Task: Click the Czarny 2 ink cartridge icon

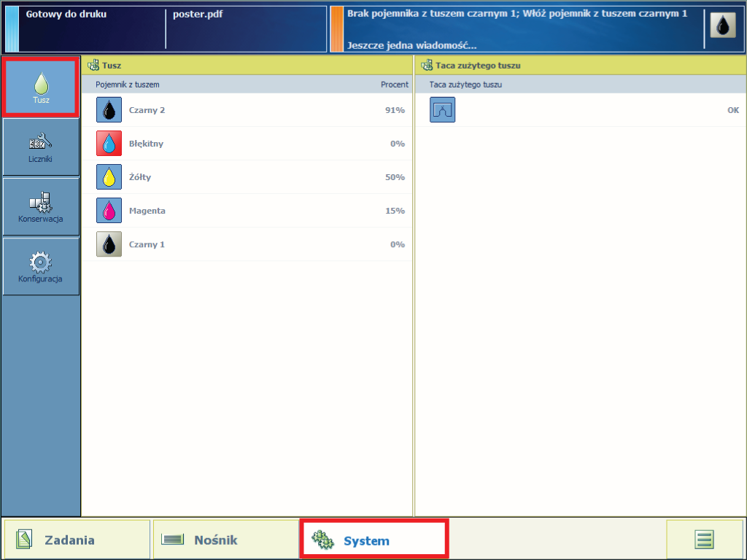Action: click(109, 109)
